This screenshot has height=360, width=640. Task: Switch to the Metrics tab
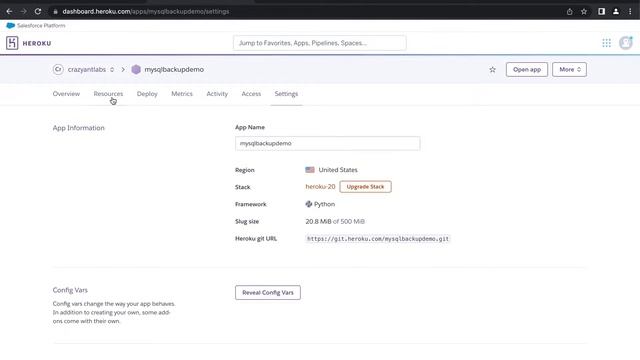tap(182, 94)
